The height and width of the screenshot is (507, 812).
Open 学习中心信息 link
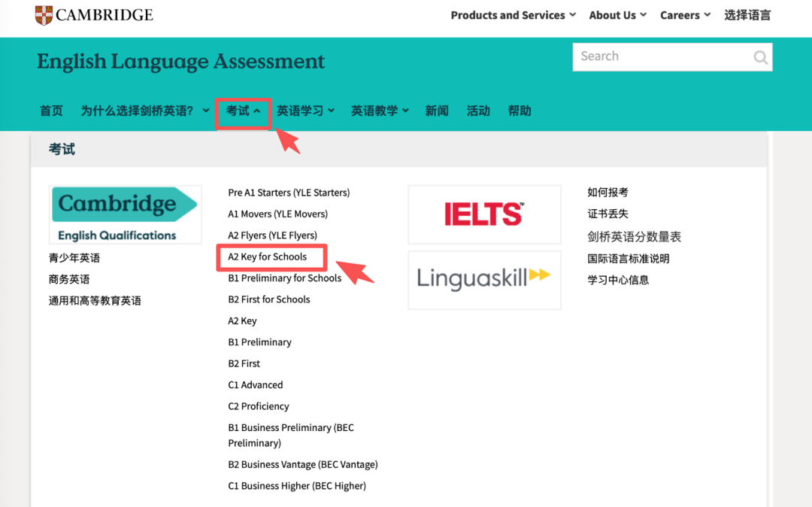pyautogui.click(x=618, y=280)
